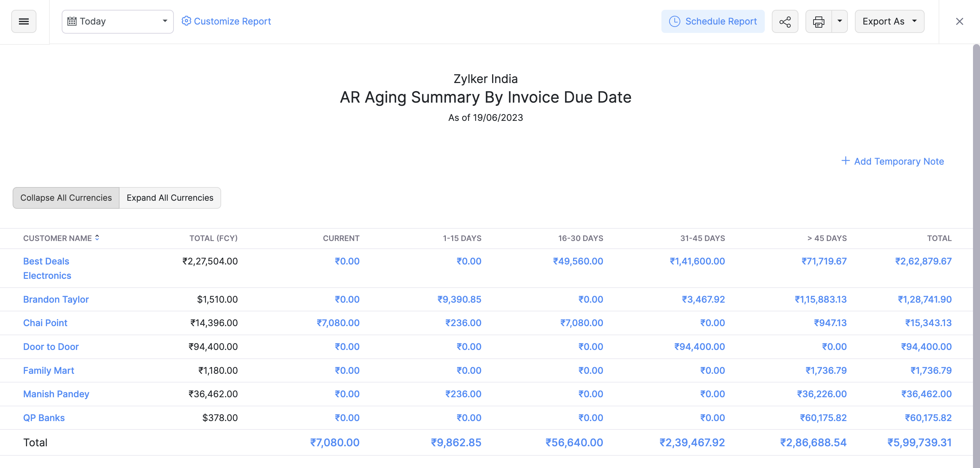Click Expand All Currencies toggle button
The width and height of the screenshot is (980, 468).
pos(170,198)
